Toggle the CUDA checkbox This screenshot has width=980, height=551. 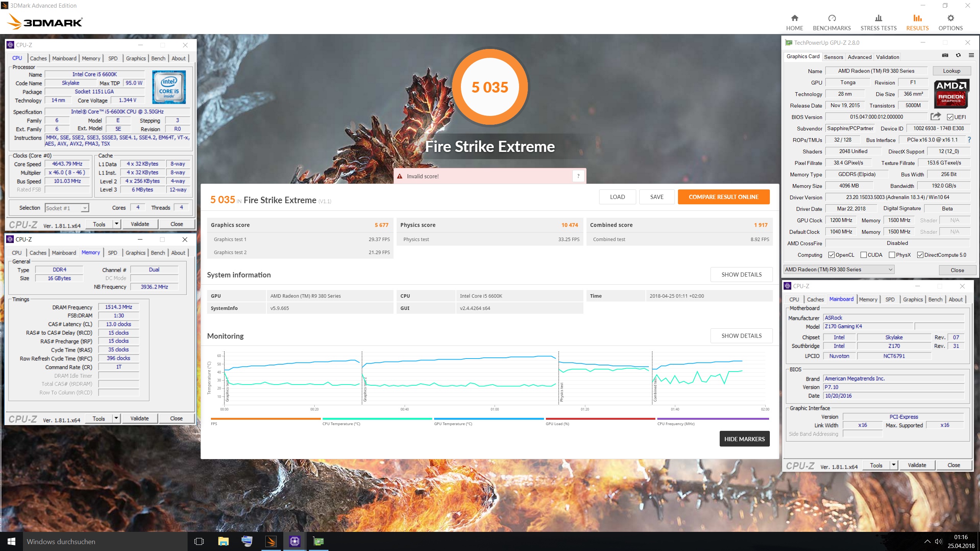tap(863, 255)
